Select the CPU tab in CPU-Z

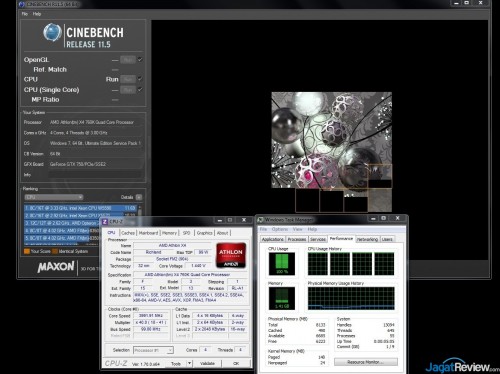[111, 233]
